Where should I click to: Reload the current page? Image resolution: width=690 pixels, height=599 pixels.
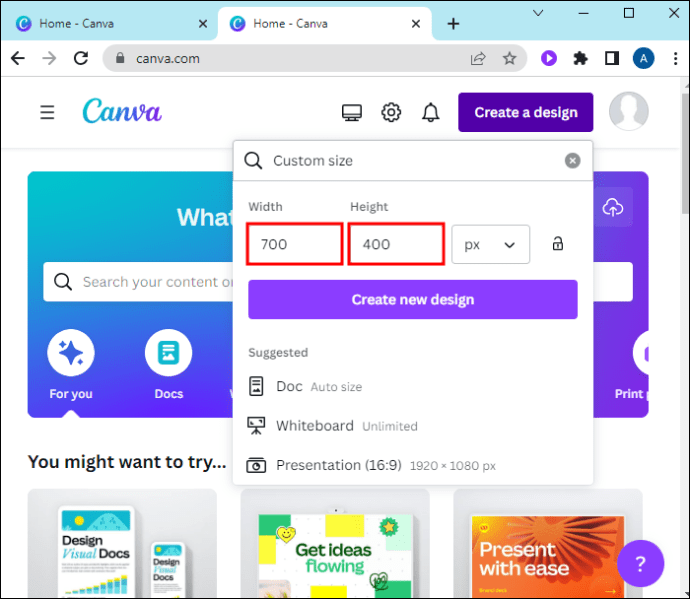81,58
